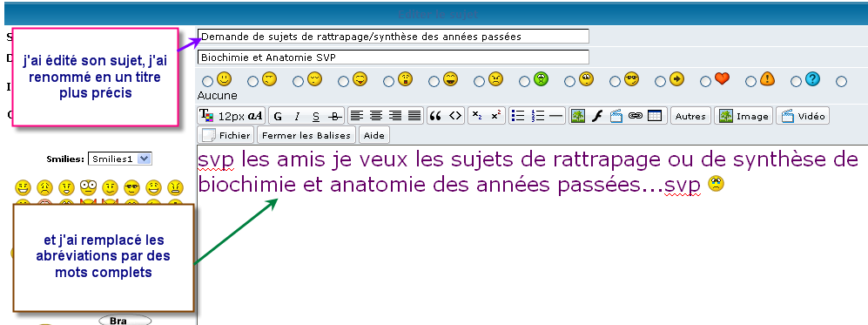Screen dimensions: 868x325
Task: Click the subject title input field
Action: pos(393,37)
